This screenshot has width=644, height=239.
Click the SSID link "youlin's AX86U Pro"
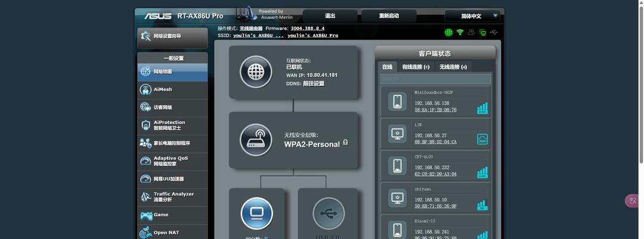(313, 35)
